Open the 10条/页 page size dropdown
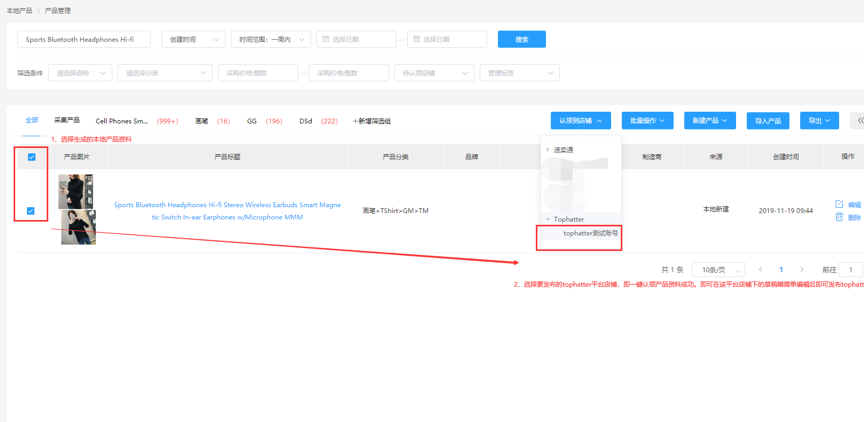Screen dimensions: 864x422 coord(718,270)
